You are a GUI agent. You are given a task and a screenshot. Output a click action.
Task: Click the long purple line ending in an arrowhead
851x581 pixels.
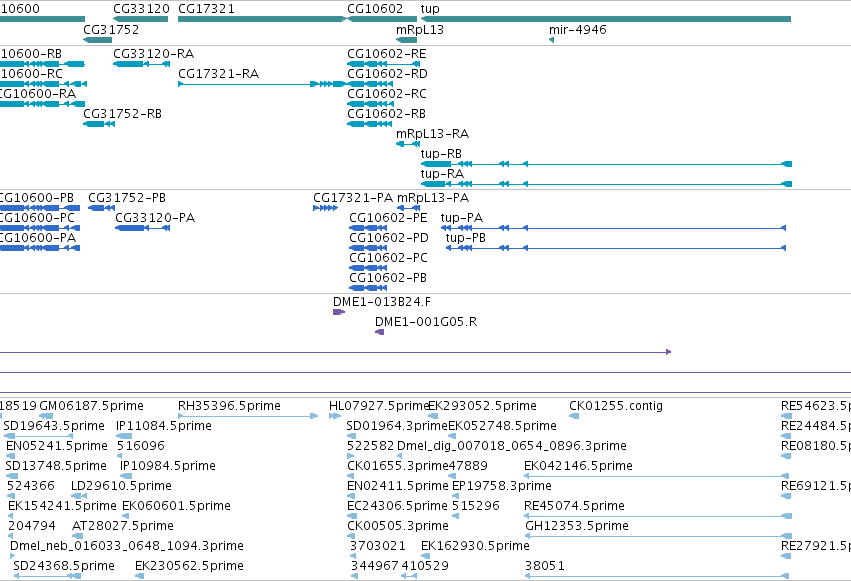point(335,352)
